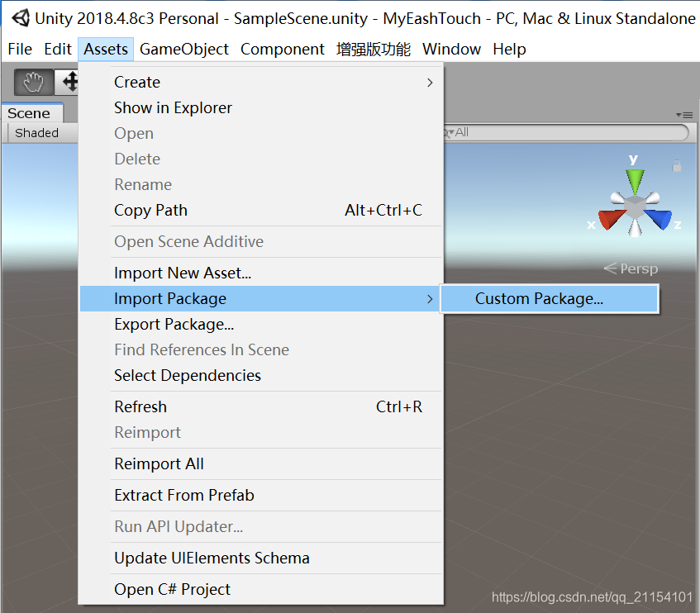
Task: Select the Hand tool in the toolbar
Action: pyautogui.click(x=33, y=83)
